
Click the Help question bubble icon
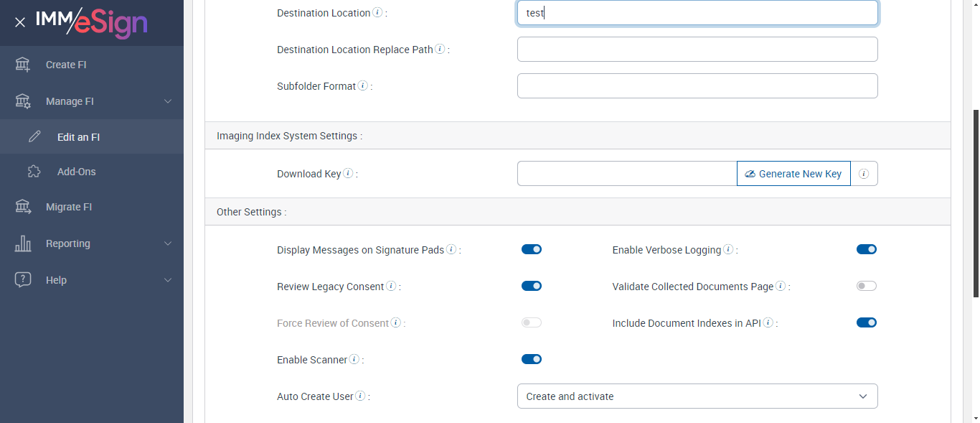(23, 280)
